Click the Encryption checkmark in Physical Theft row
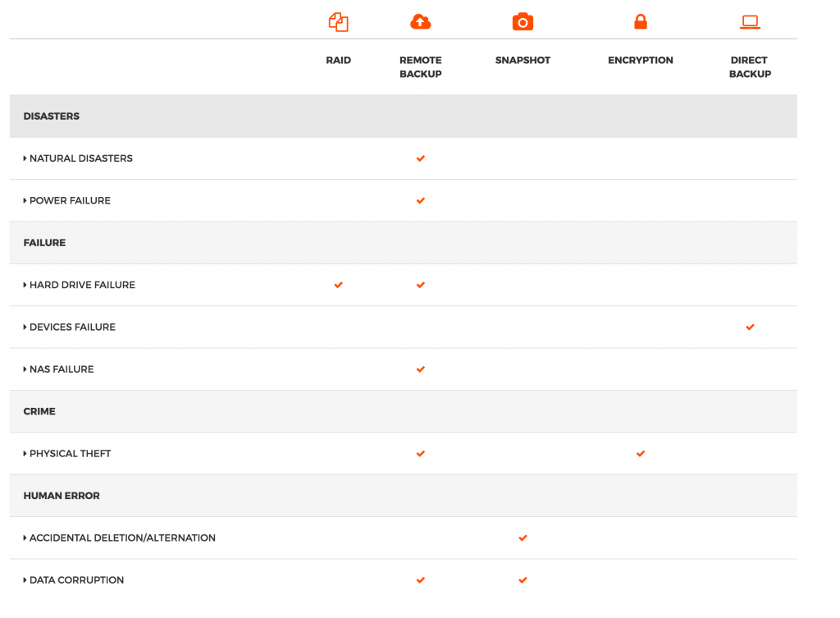The width and height of the screenshot is (840, 618). [x=641, y=453]
